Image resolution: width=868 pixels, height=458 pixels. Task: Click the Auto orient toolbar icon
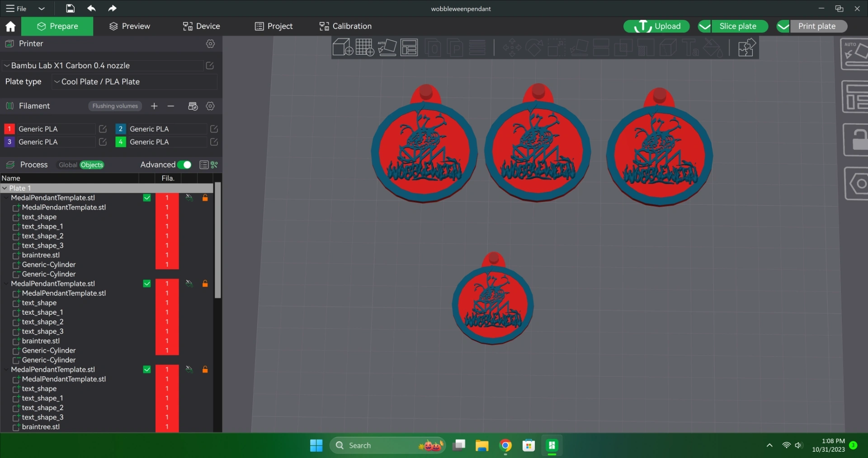tap(387, 47)
